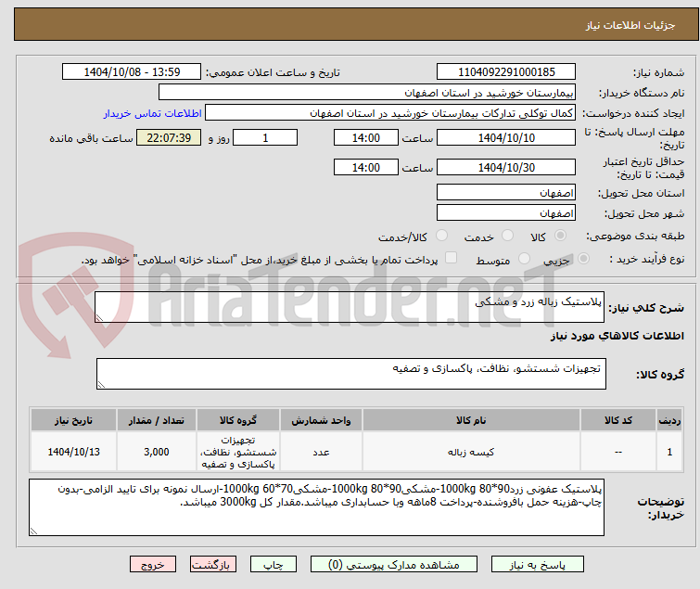Click the کیسه زباله cell
The width and height of the screenshot is (700, 589).
[471, 452]
